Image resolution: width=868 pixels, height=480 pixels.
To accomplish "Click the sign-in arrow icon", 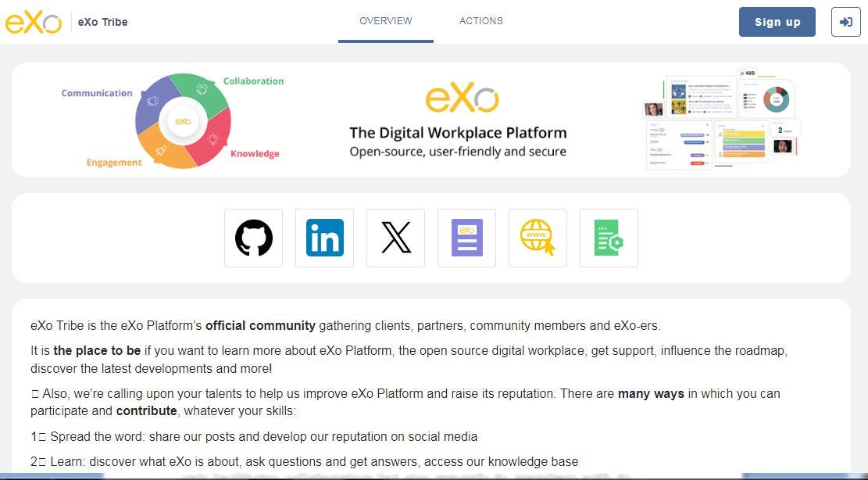I will 845,22.
